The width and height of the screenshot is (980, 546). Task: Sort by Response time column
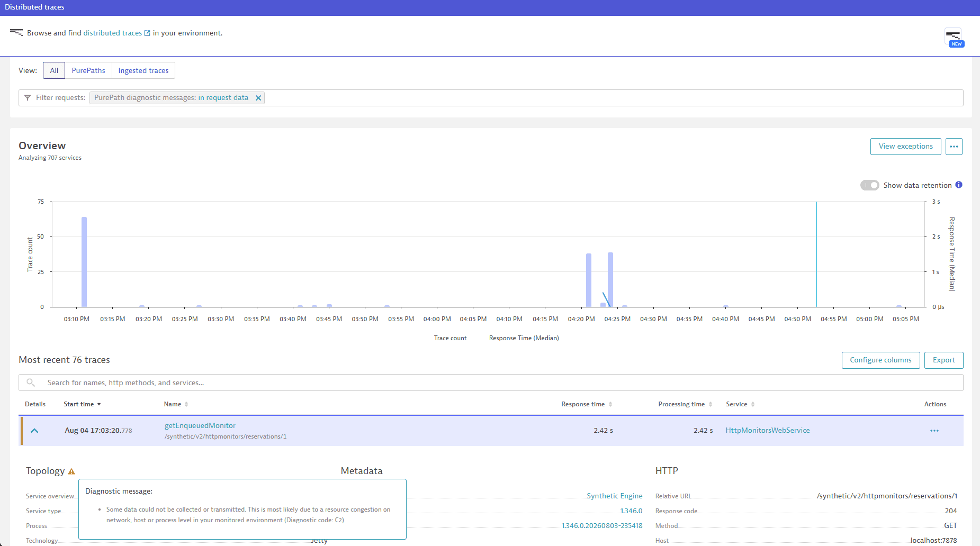click(587, 404)
